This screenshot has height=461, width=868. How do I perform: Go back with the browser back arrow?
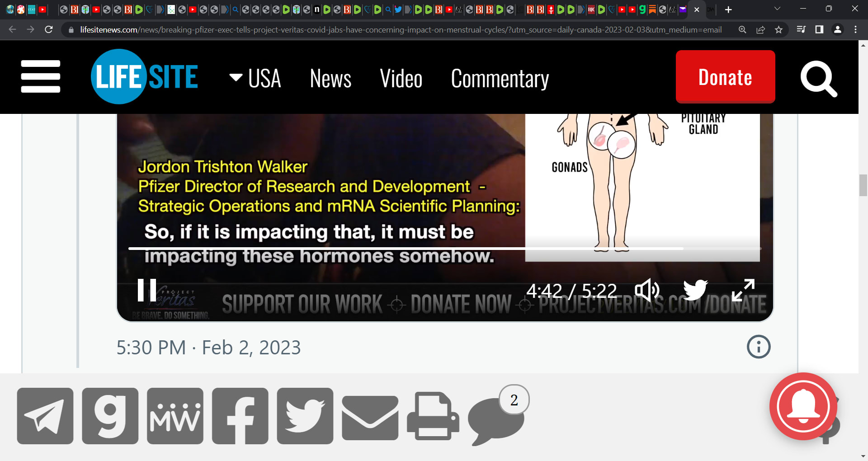click(x=12, y=29)
